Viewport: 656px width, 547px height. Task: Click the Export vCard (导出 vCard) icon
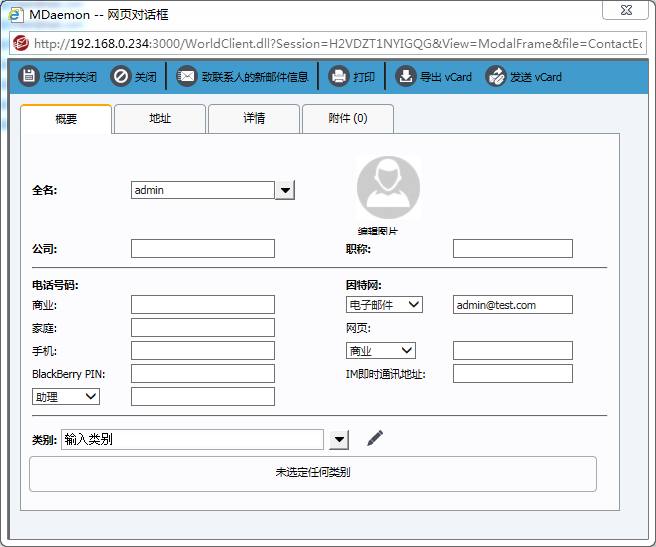pos(405,77)
